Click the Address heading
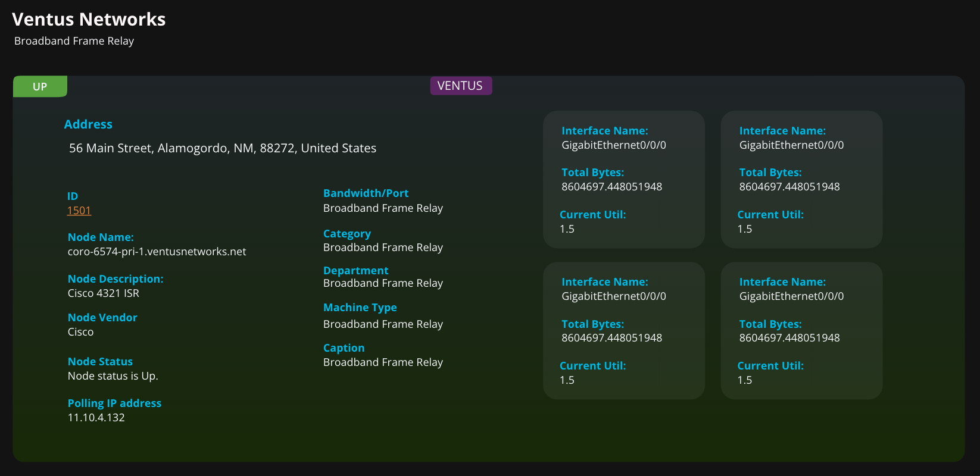The image size is (980, 476). pos(88,124)
